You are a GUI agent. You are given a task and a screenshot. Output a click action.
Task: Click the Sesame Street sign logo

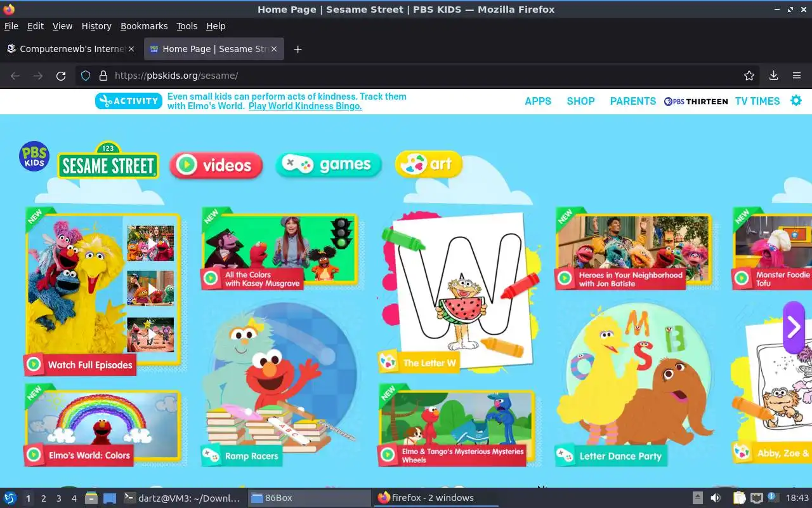pyautogui.click(x=108, y=161)
